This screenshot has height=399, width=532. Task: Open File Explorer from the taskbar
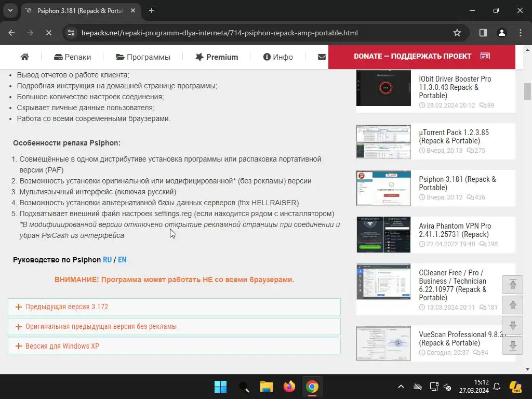(267, 387)
